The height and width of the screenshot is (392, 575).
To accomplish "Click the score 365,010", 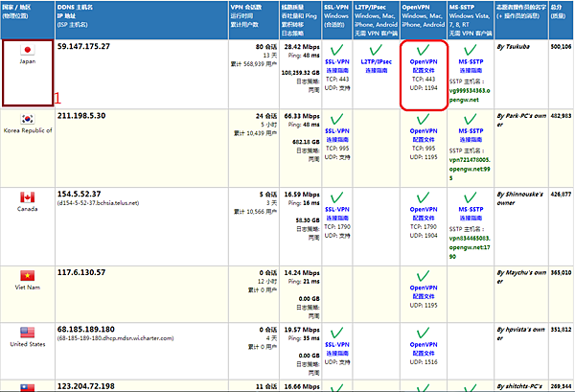I will pyautogui.click(x=561, y=273).
